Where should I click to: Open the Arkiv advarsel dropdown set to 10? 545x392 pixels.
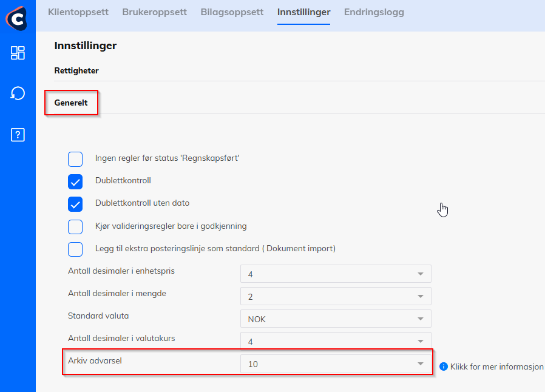tap(336, 364)
